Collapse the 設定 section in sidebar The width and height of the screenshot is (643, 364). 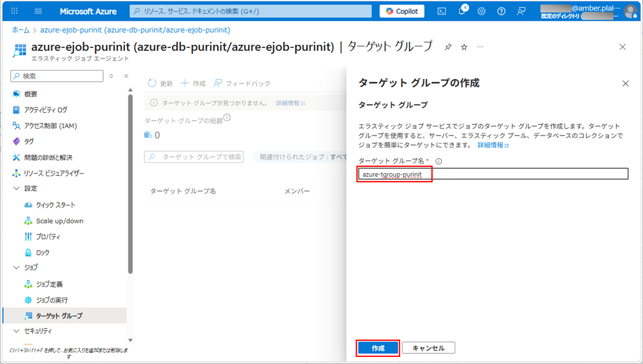[16, 188]
